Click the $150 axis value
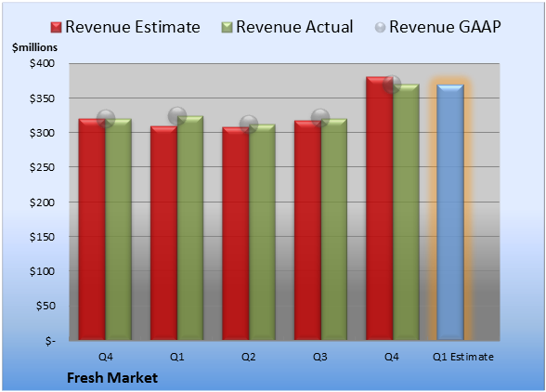The image size is (546, 392). (x=42, y=237)
